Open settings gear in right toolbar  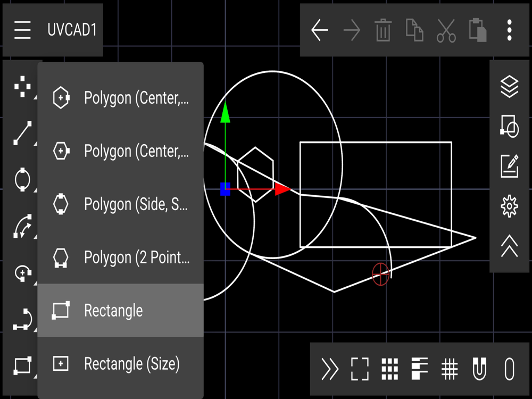coord(509,206)
